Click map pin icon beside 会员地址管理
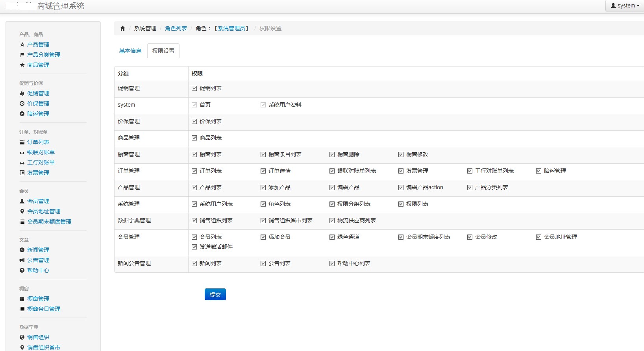Viewport: 644px width, 351px height. point(22,211)
